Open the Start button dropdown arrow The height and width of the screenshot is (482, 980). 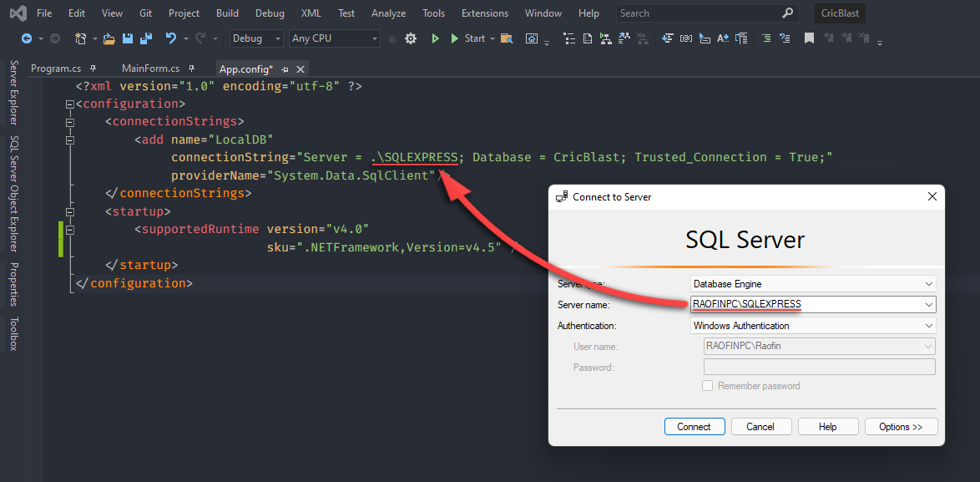(493, 38)
